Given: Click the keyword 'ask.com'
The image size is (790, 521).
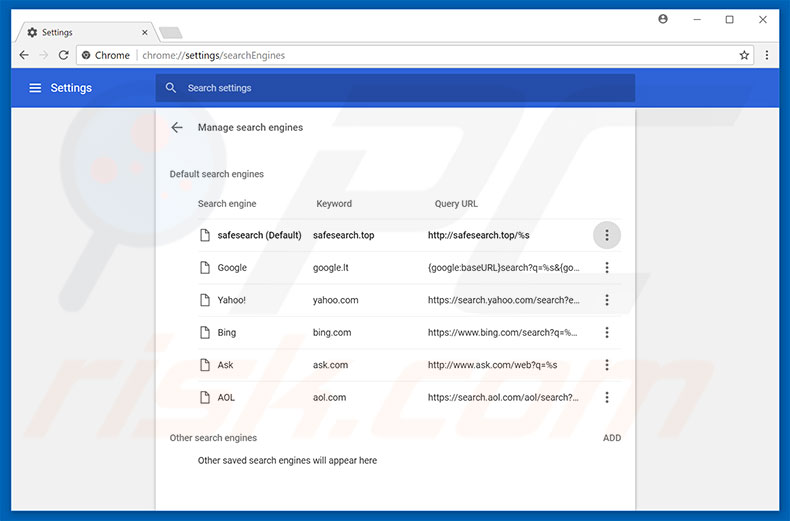Looking at the screenshot, I should point(331,365).
